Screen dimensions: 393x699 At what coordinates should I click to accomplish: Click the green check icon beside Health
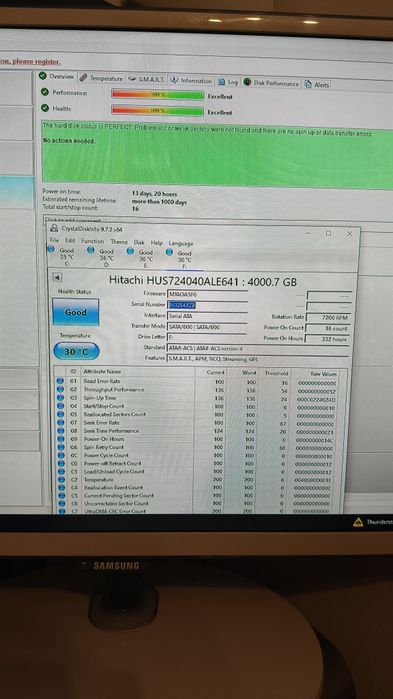(x=45, y=108)
